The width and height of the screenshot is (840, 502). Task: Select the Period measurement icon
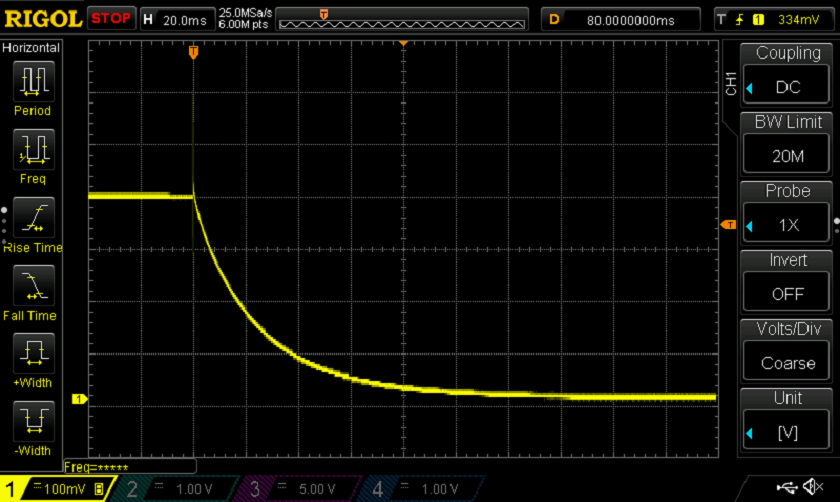click(x=33, y=82)
